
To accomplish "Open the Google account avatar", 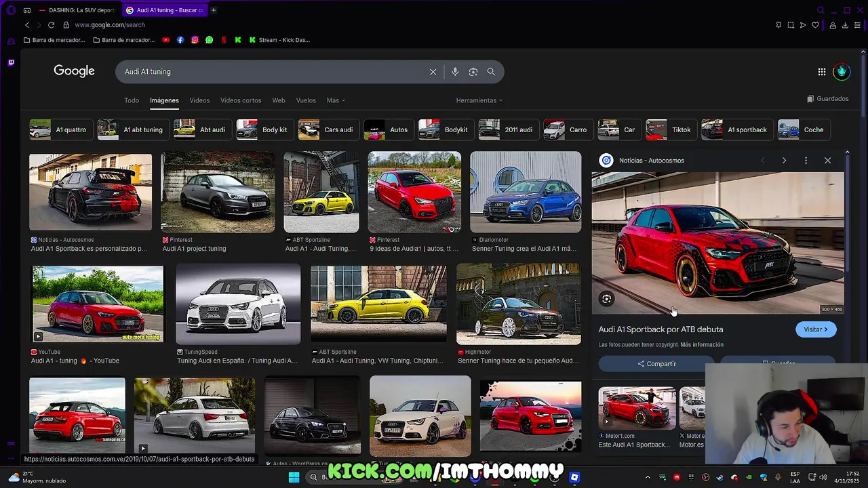I will tap(842, 72).
